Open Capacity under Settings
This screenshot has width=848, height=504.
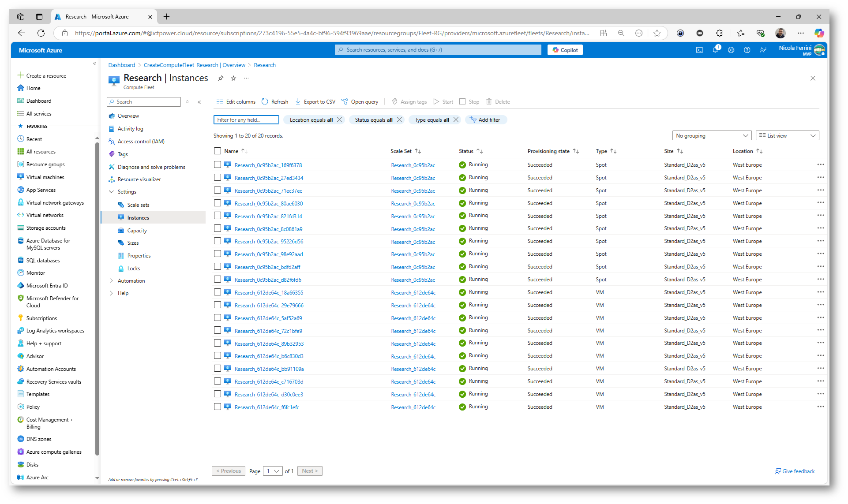(x=137, y=231)
